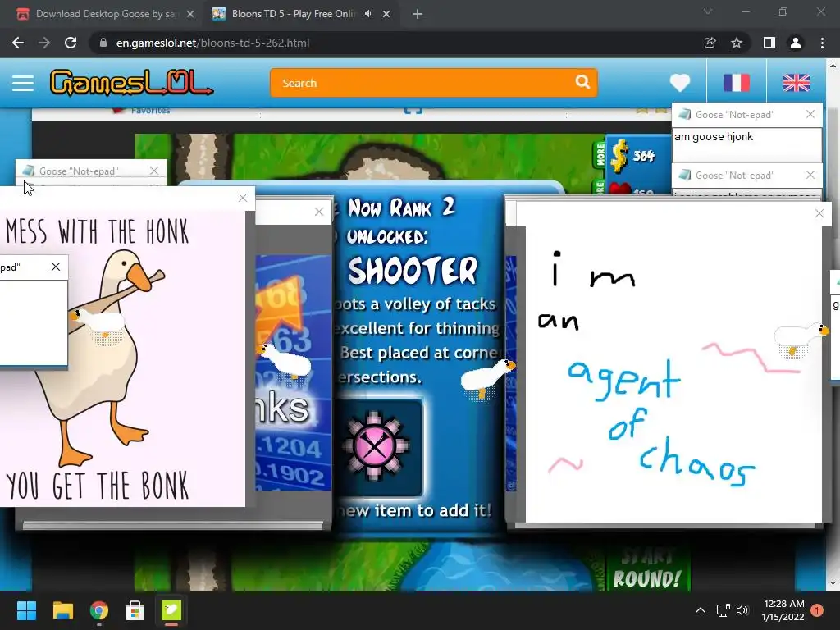Open the Windows Start menu
The height and width of the screenshot is (630, 840).
pyautogui.click(x=26, y=610)
